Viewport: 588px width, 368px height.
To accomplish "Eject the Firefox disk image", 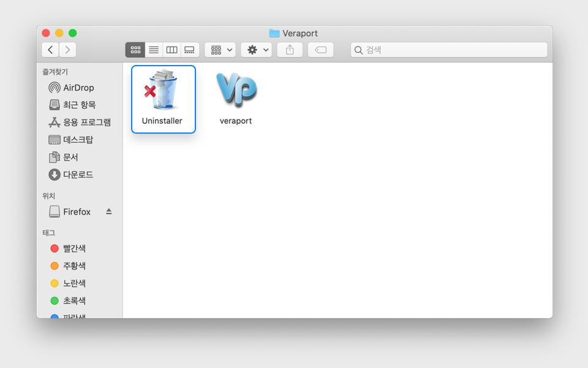I will [x=109, y=212].
